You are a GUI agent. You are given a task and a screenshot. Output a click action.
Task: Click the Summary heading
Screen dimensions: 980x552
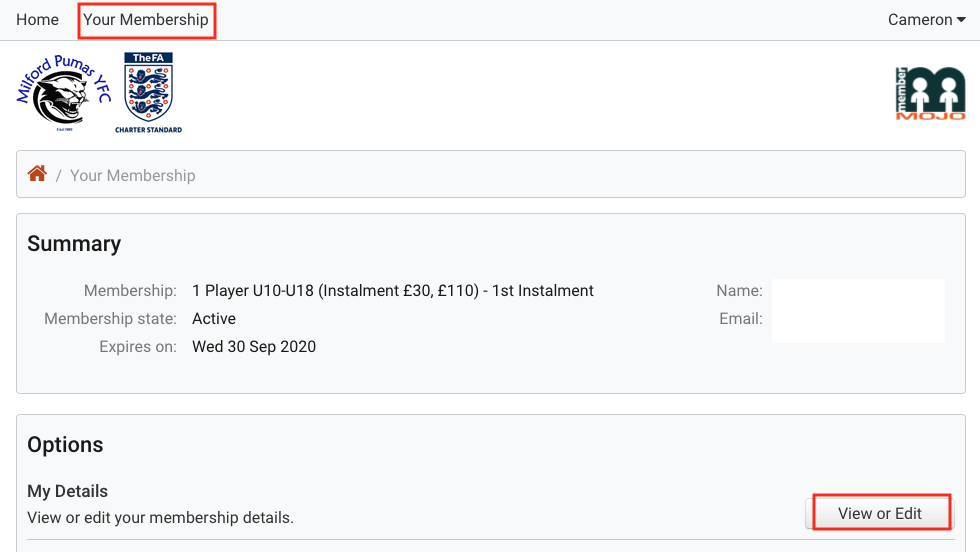click(74, 244)
